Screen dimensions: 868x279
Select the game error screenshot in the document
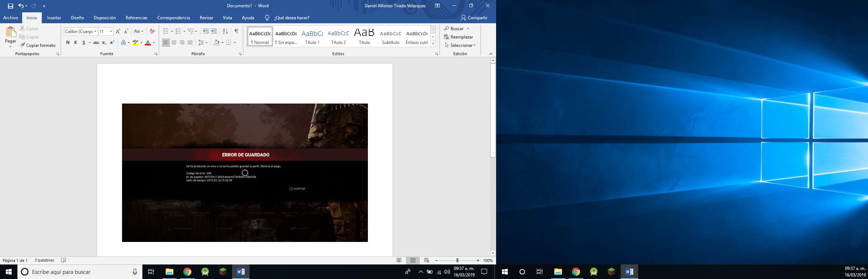245,173
